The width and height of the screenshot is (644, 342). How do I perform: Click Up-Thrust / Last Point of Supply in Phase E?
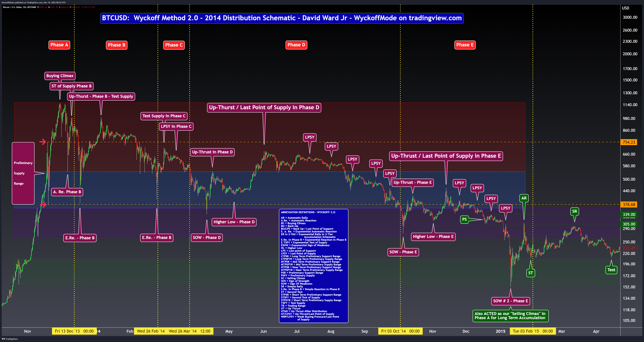click(x=446, y=156)
